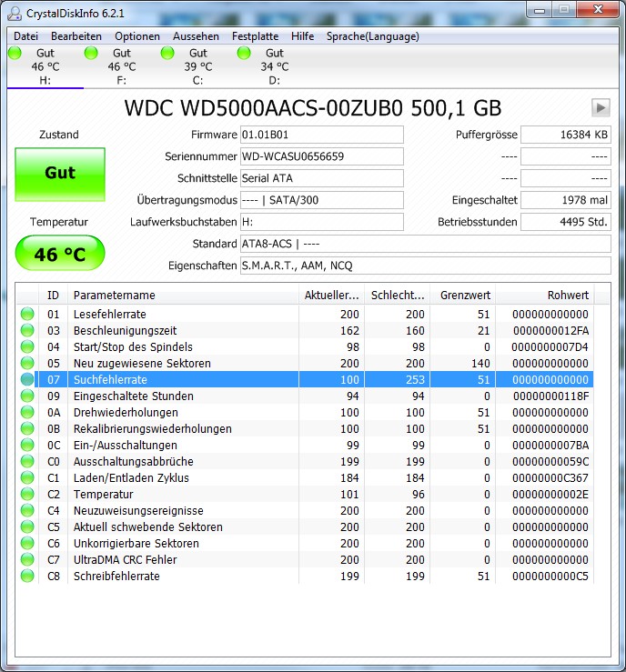
Task: Open the Optionen menu
Action: (137, 36)
